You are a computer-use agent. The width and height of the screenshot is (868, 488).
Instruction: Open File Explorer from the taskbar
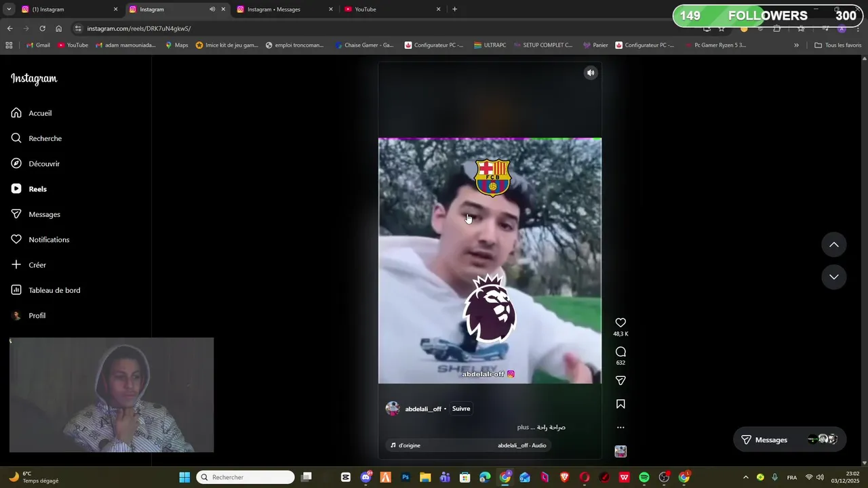425,477
